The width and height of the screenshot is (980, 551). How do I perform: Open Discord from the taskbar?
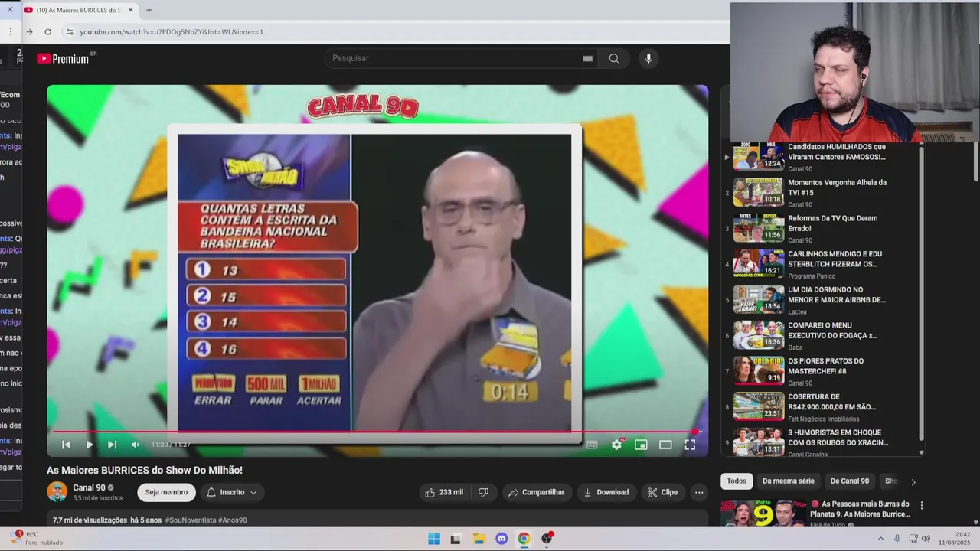(x=501, y=539)
